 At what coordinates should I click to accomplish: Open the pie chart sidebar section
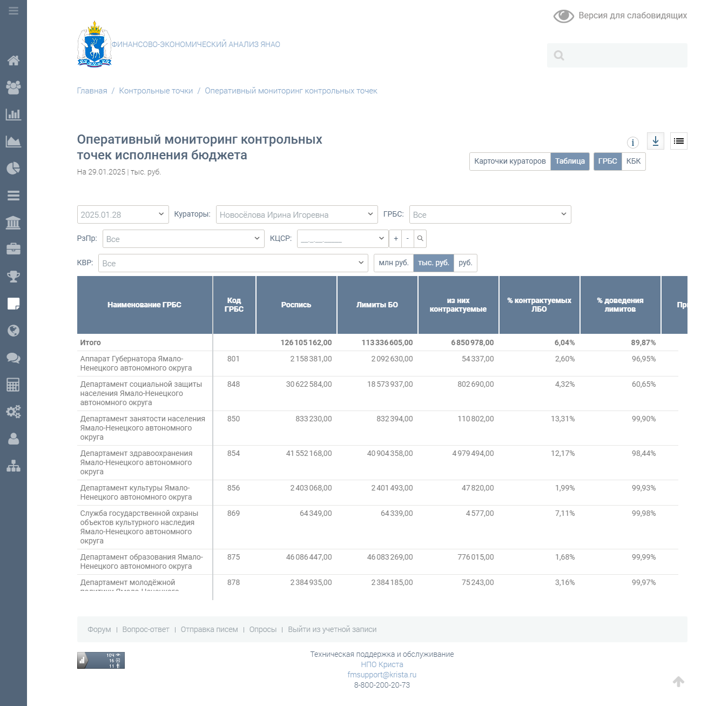click(14, 169)
